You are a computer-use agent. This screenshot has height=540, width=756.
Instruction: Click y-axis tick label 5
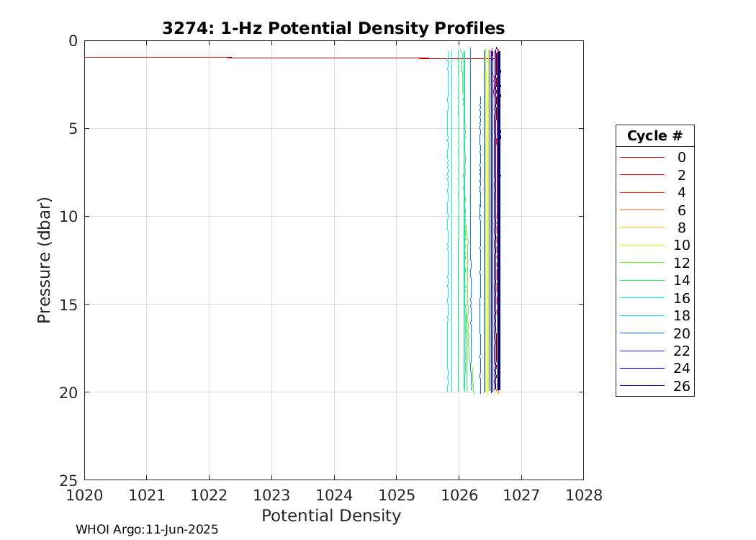click(73, 129)
